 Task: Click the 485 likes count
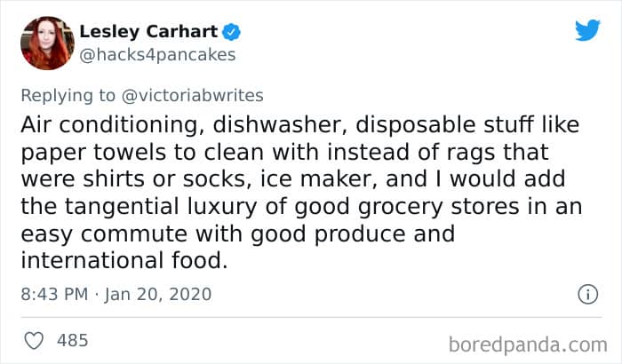click(x=71, y=339)
